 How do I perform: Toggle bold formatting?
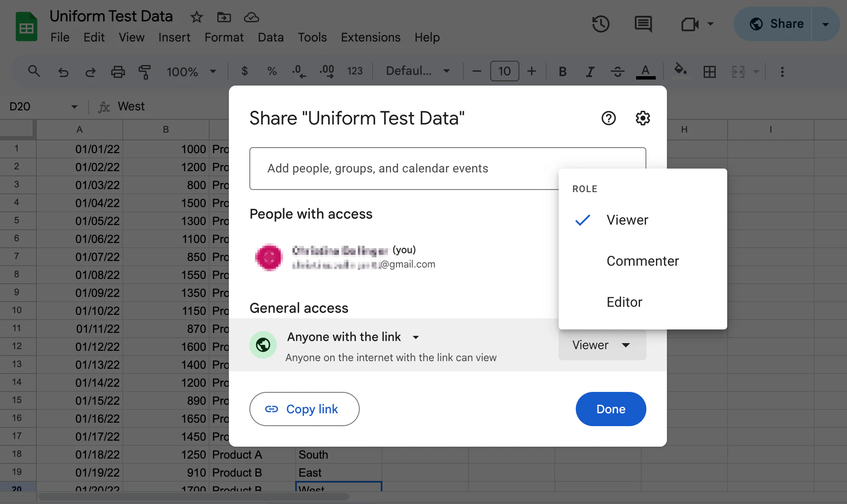tap(563, 71)
